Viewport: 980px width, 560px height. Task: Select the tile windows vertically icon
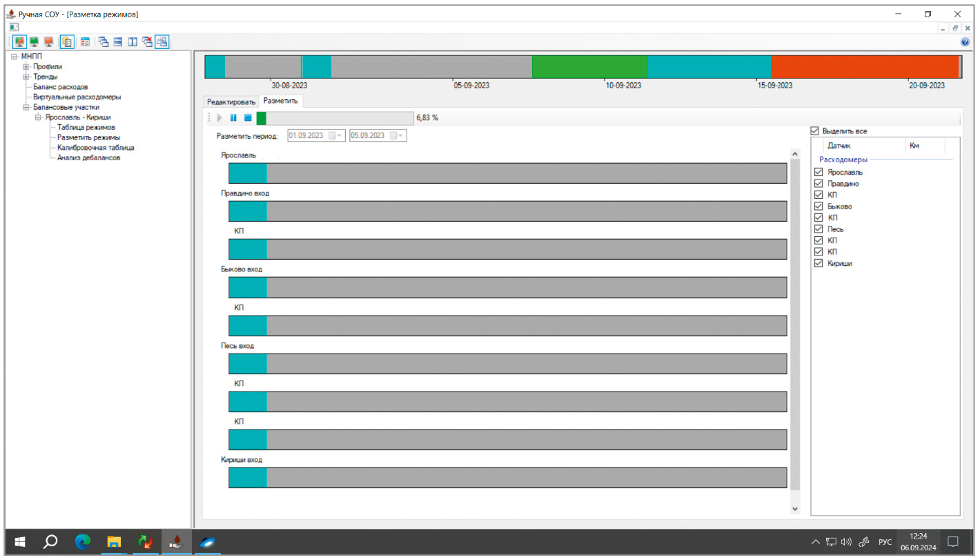[133, 42]
